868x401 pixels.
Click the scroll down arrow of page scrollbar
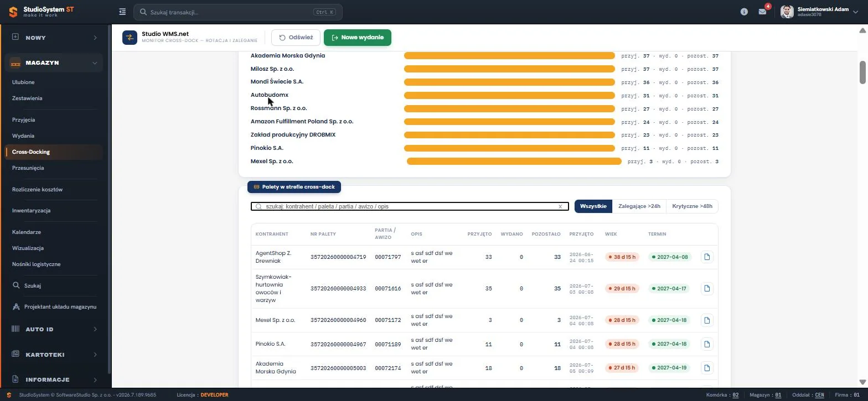click(862, 382)
